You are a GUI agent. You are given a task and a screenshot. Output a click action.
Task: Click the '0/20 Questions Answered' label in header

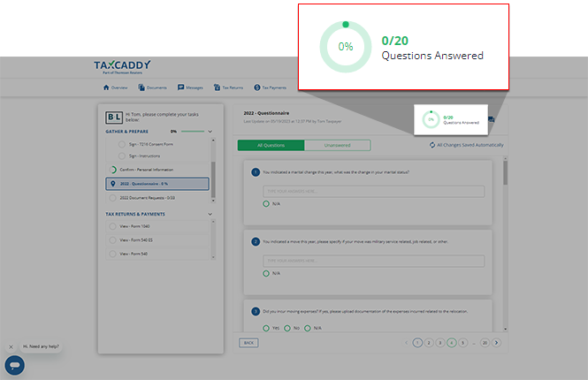point(461,120)
